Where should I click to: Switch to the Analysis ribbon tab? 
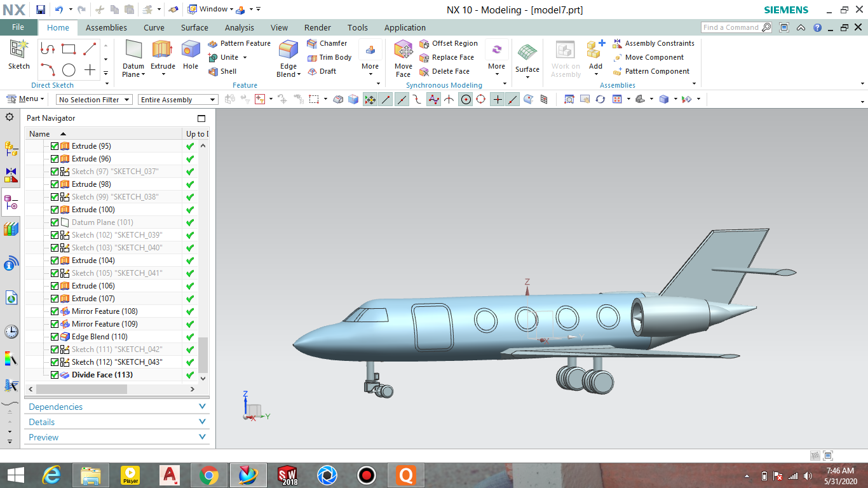click(x=240, y=27)
